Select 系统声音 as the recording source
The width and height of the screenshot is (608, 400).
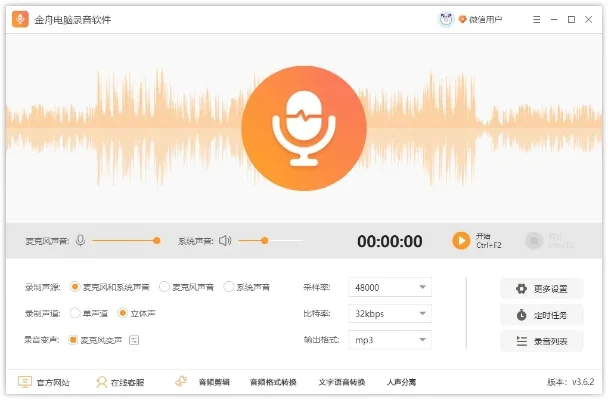tap(229, 287)
